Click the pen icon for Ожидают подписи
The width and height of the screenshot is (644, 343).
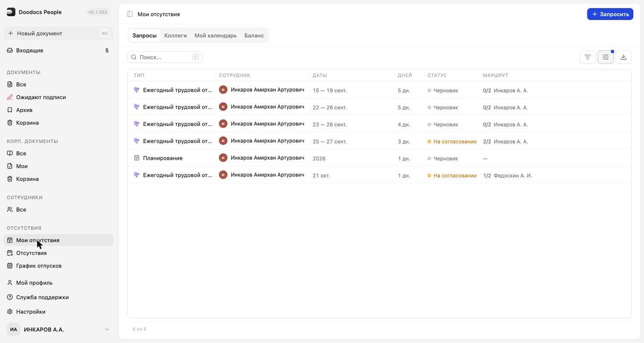(10, 97)
